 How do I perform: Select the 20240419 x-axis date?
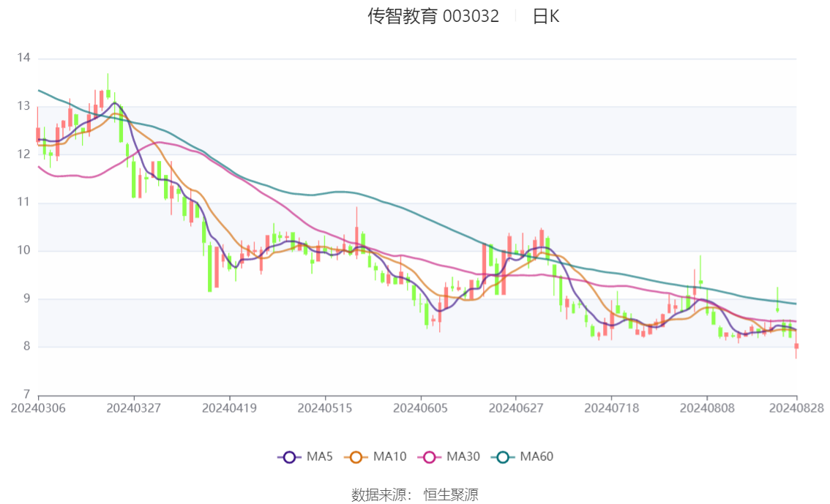point(229,408)
